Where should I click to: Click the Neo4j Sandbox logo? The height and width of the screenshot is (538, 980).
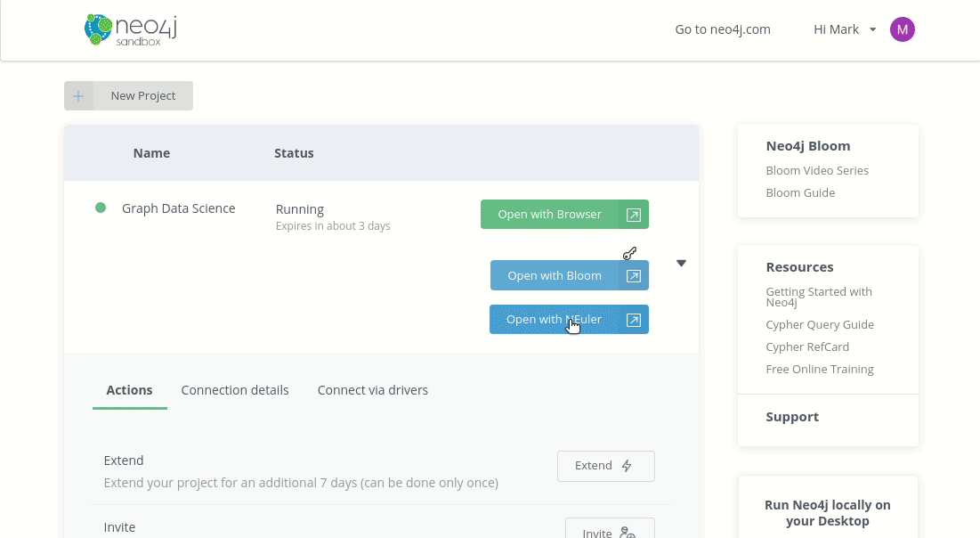click(129, 29)
